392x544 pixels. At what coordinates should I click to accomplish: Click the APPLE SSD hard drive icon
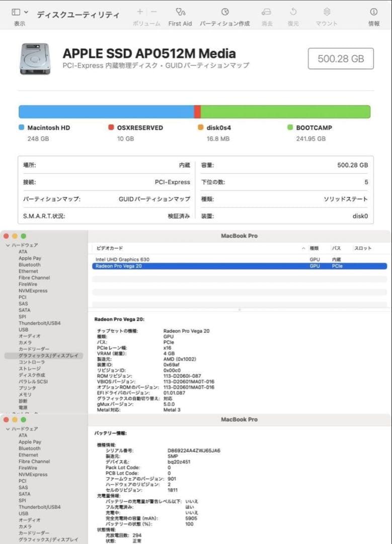tap(35, 58)
